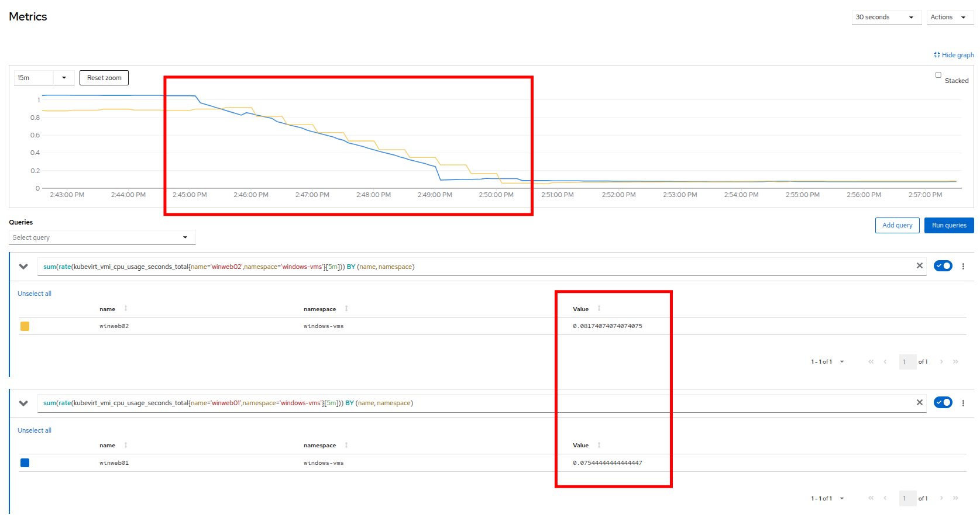Click the Reset zoom button
The height and width of the screenshot is (528, 980).
pos(104,78)
